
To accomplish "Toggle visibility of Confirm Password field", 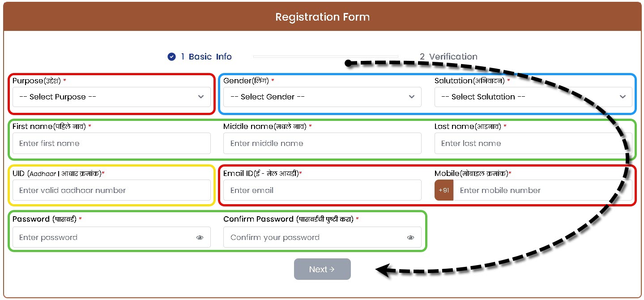I will click(410, 238).
